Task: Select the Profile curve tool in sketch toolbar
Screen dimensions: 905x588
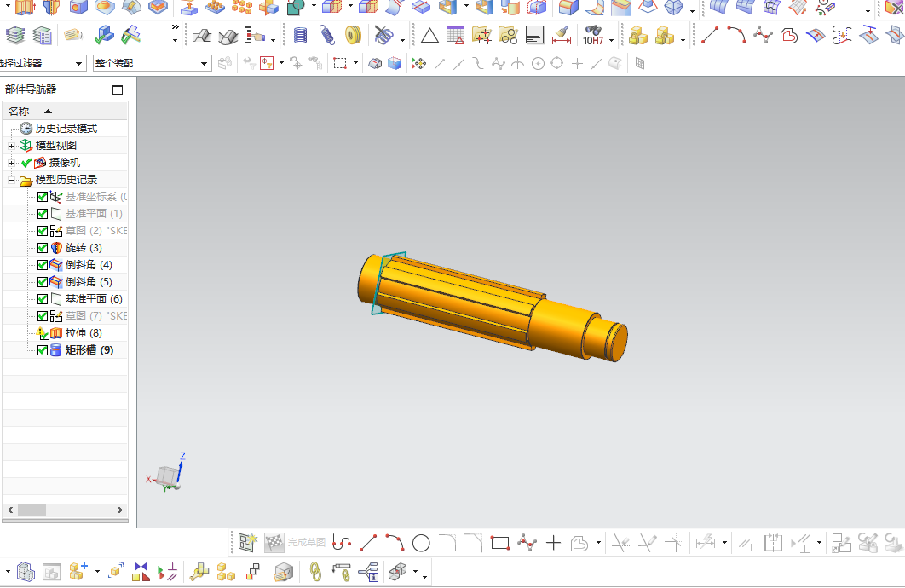Action: pyautogui.click(x=342, y=543)
